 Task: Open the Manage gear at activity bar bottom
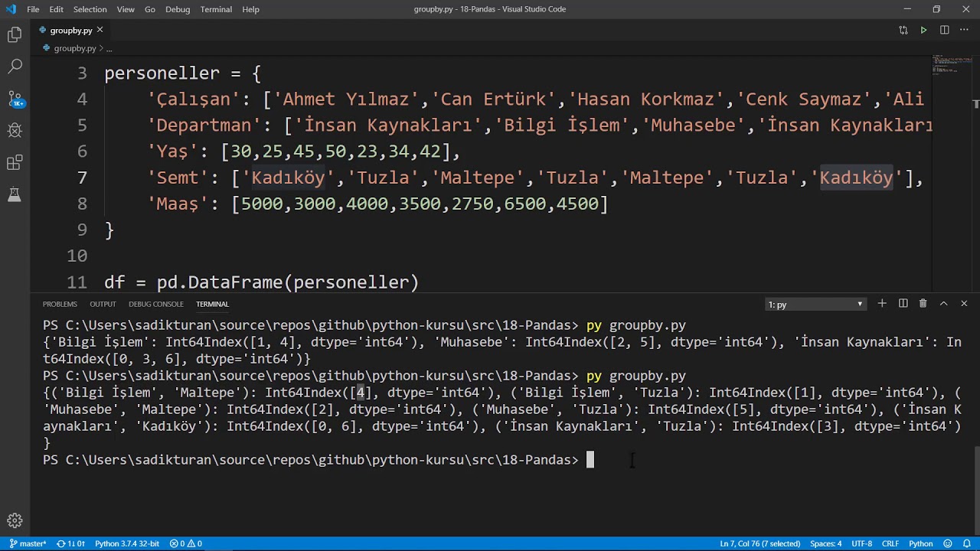click(15, 521)
